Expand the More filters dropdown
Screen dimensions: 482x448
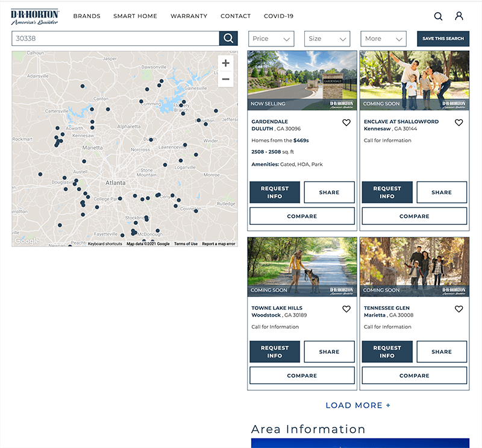point(383,39)
